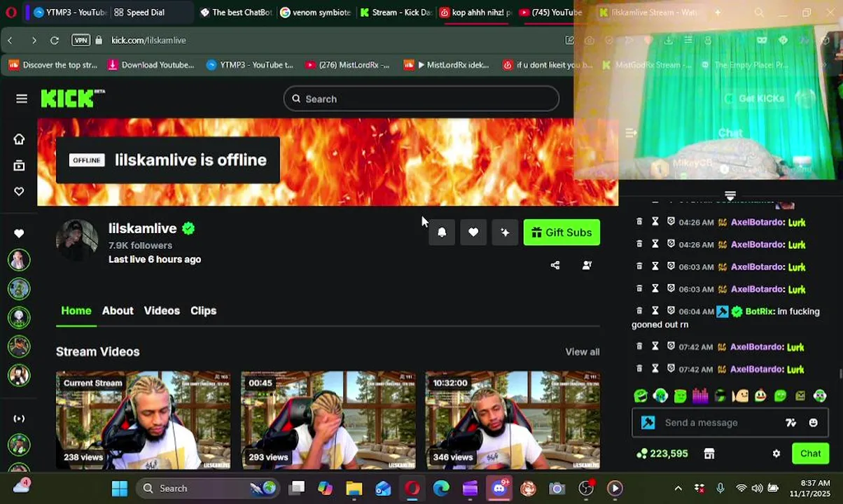Click the Kick logo

coord(72,99)
